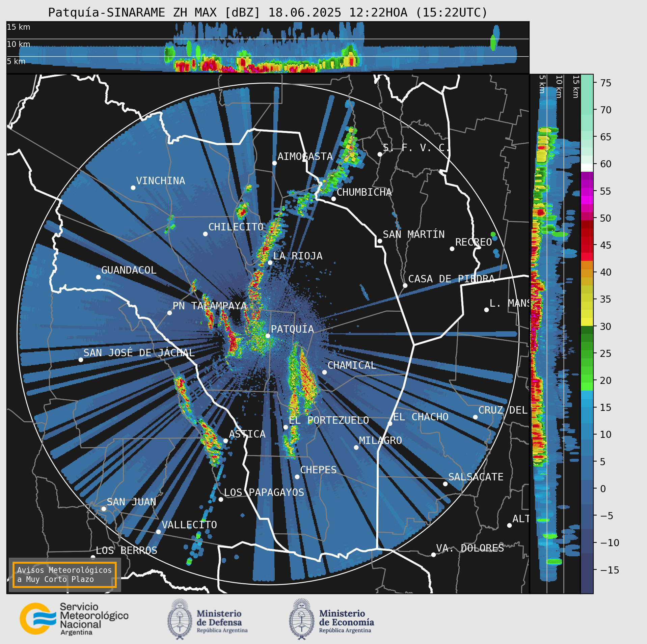Click the CHAMICAL city dot
Viewport: 647px width, 644px height.
(x=324, y=372)
